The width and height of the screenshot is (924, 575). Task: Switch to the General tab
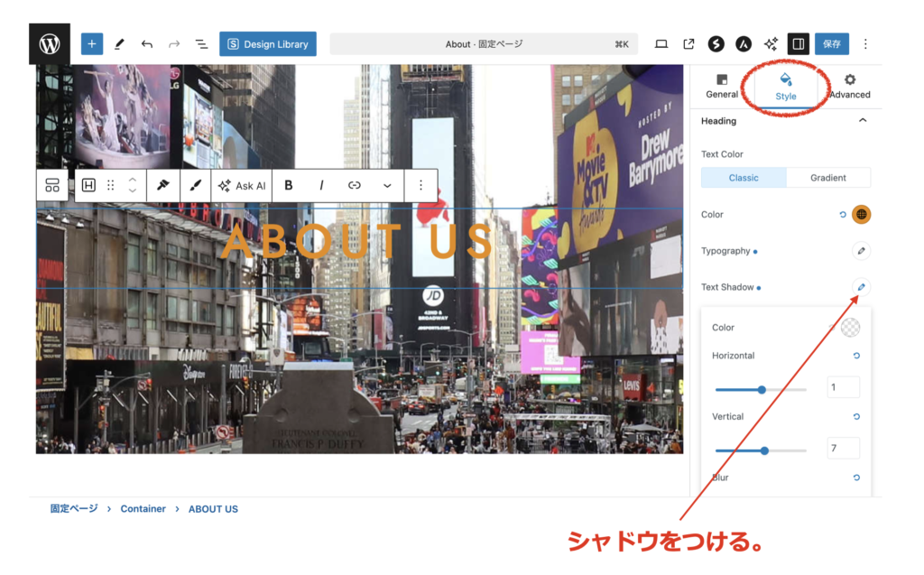722,86
